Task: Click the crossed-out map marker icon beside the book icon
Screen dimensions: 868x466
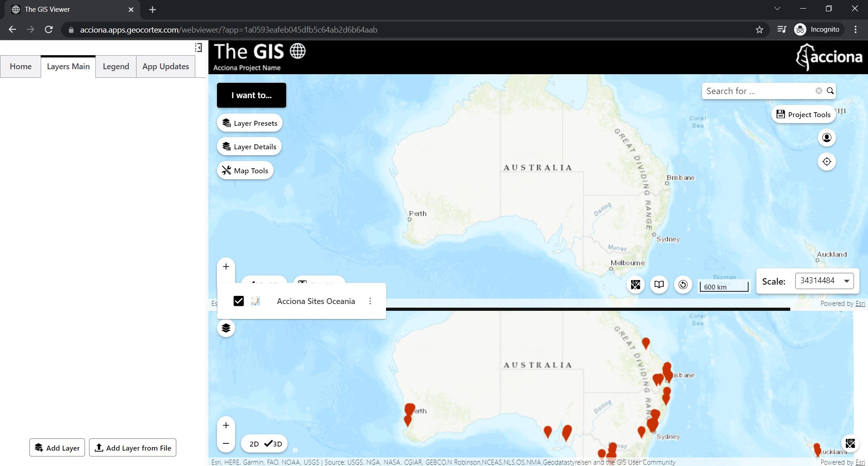Action: pos(636,285)
